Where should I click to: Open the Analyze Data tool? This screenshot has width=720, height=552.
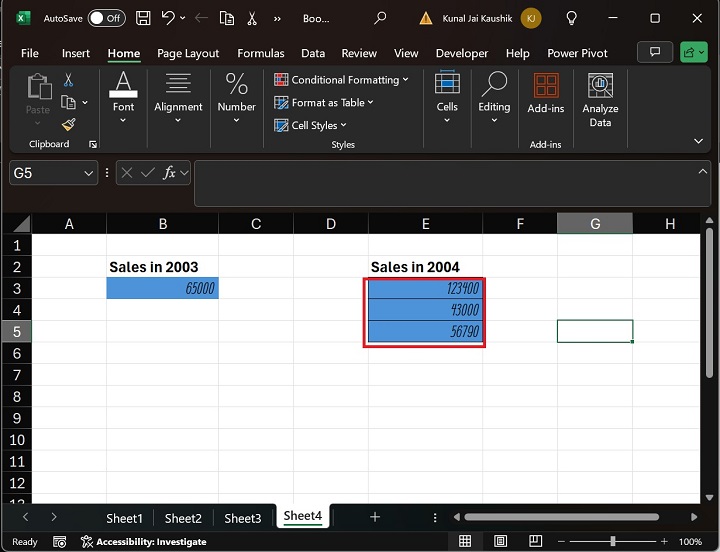(600, 100)
